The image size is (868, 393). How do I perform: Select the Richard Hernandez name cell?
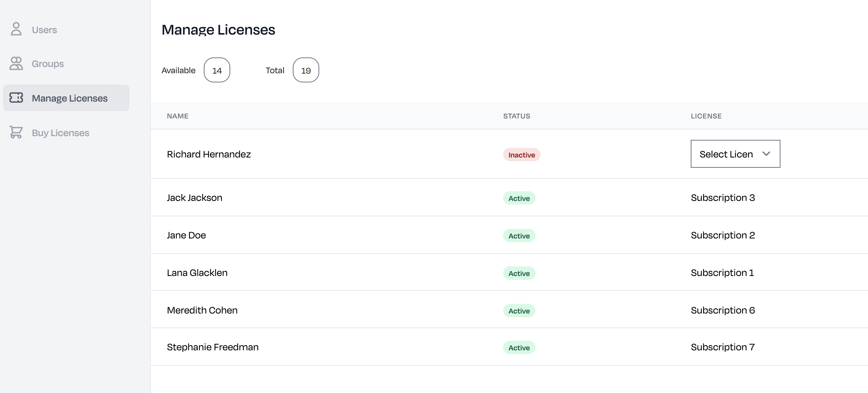coord(209,154)
